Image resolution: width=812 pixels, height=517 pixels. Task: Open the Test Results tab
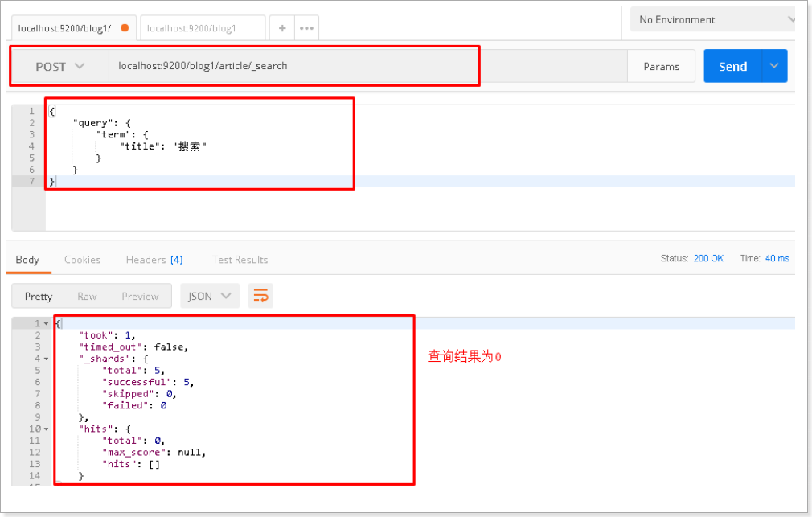click(x=240, y=260)
